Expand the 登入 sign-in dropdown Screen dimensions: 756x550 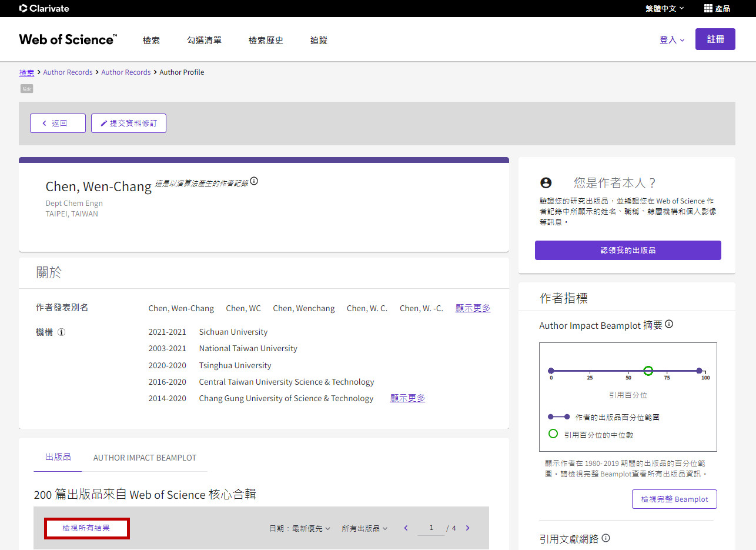click(672, 40)
